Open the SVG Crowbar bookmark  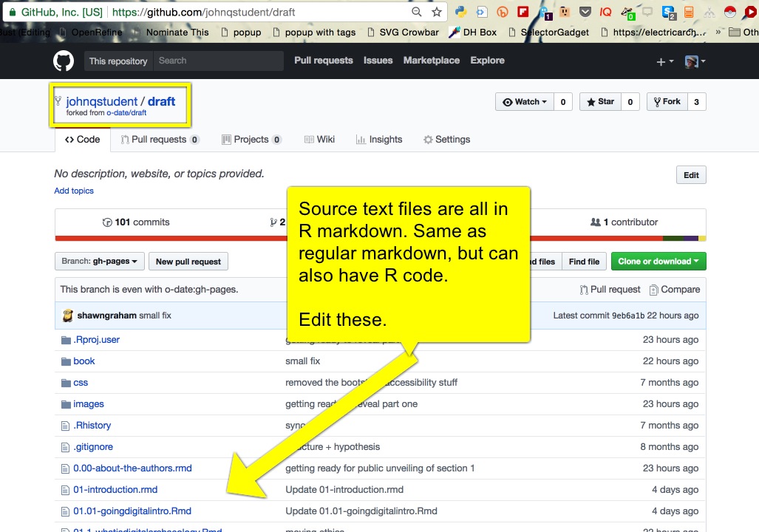(x=404, y=33)
